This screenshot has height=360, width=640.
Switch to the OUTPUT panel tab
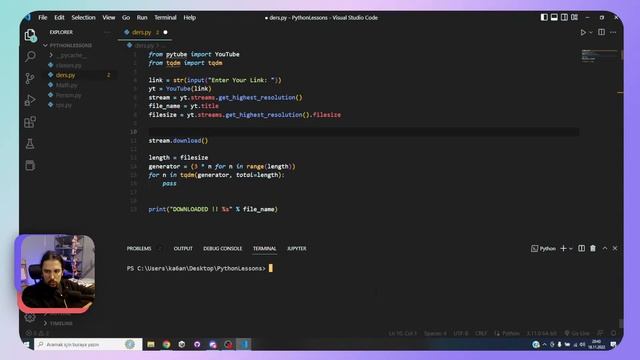183,249
